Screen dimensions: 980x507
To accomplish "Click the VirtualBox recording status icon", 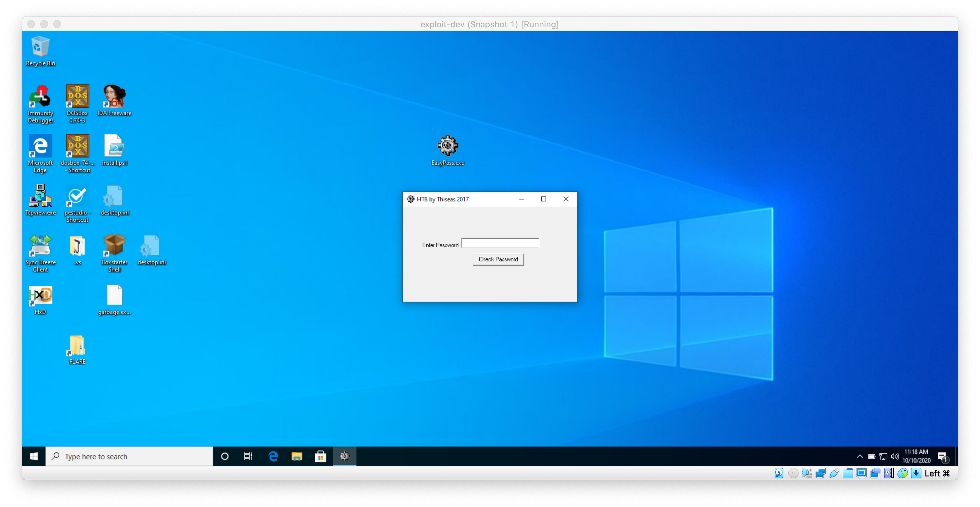I will pyautogui.click(x=875, y=473).
